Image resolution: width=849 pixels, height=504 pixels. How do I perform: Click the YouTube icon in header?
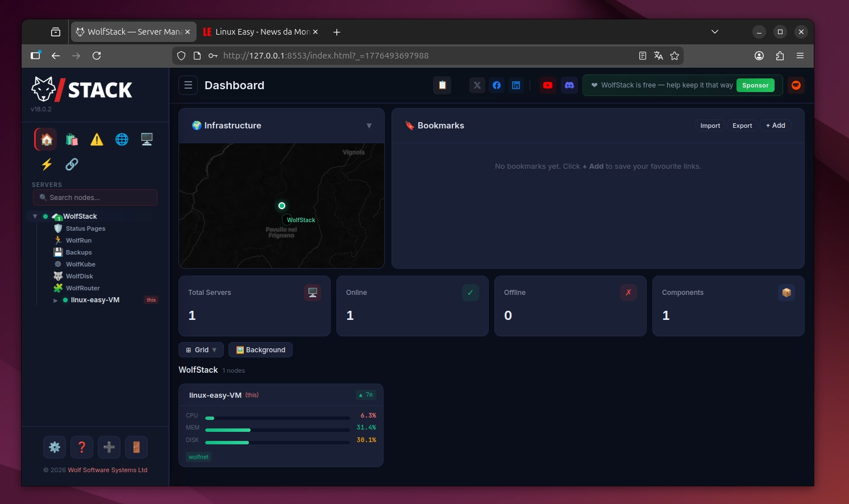tap(548, 85)
